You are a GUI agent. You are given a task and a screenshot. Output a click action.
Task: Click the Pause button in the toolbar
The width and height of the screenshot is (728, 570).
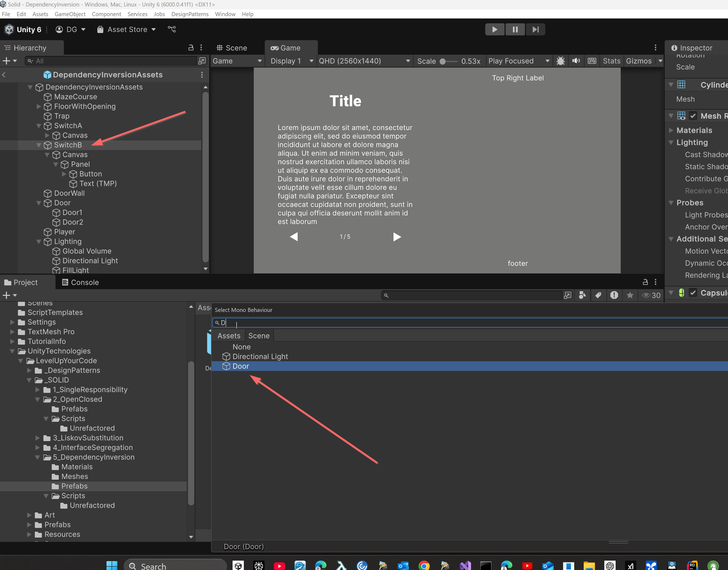point(515,29)
